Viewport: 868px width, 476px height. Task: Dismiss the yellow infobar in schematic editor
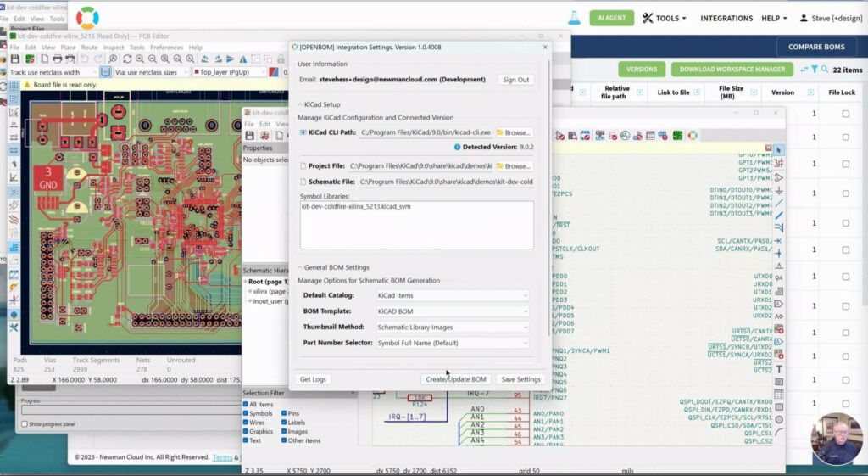tap(768, 148)
